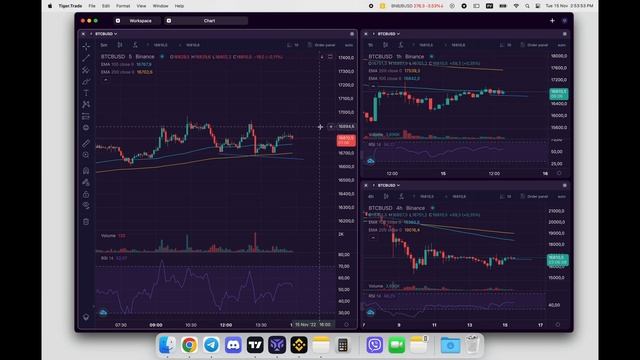Add new tab with the plus icon
This screenshot has width=640, height=360.
552,20
